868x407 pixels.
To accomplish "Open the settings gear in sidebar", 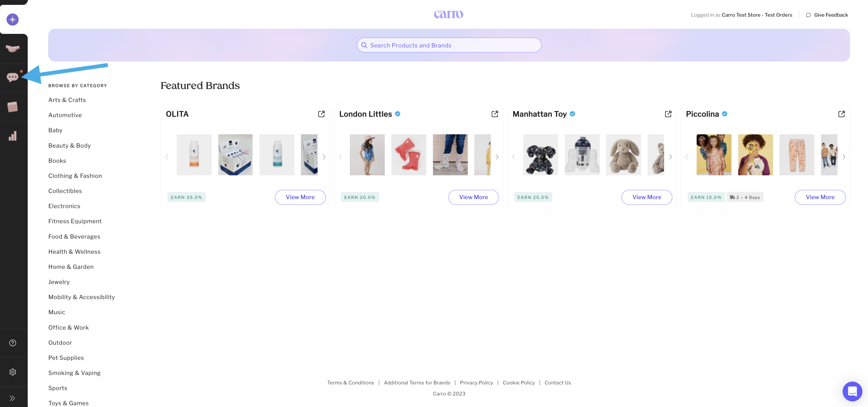I will [x=13, y=372].
